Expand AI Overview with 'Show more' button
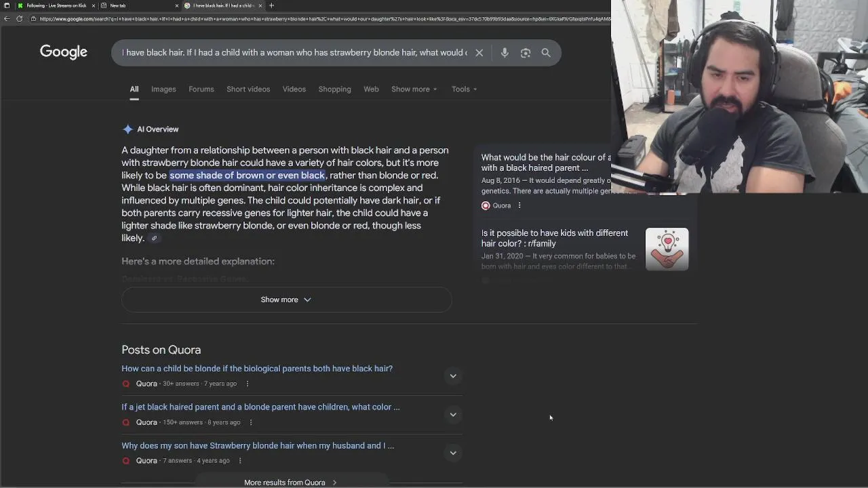This screenshot has height=488, width=868. pyautogui.click(x=286, y=300)
